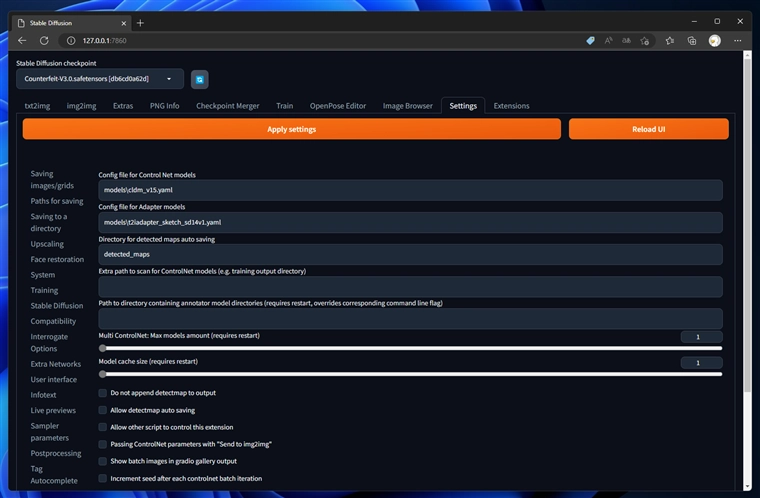
Task: Open the PNG Info tab
Action: pyautogui.click(x=164, y=106)
